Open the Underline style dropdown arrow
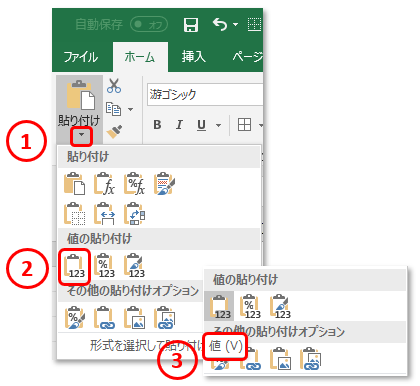This screenshot has height=386, width=420. [218, 125]
